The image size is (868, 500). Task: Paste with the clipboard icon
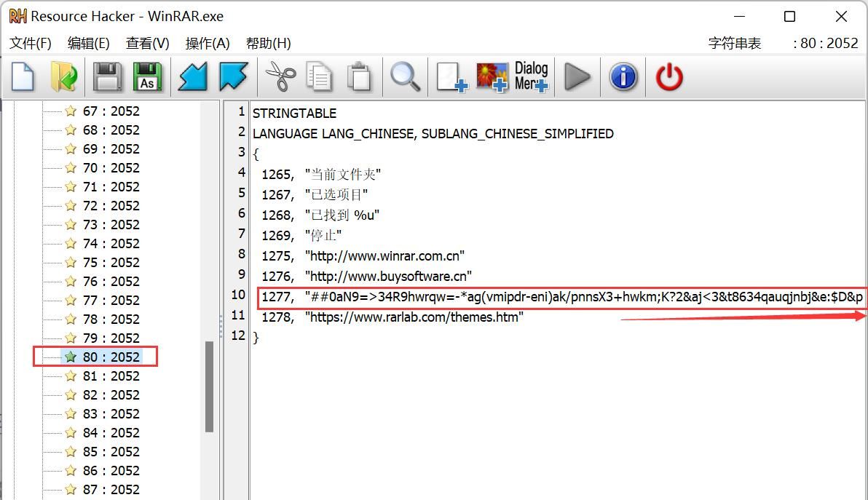pyautogui.click(x=359, y=76)
